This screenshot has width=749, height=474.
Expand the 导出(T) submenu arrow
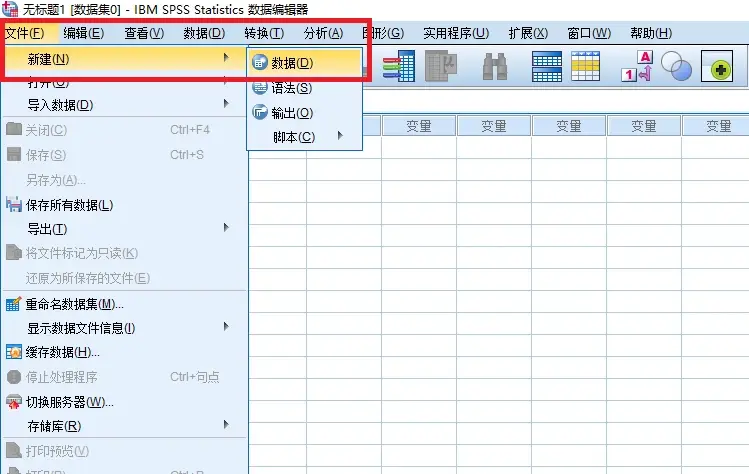point(226,227)
